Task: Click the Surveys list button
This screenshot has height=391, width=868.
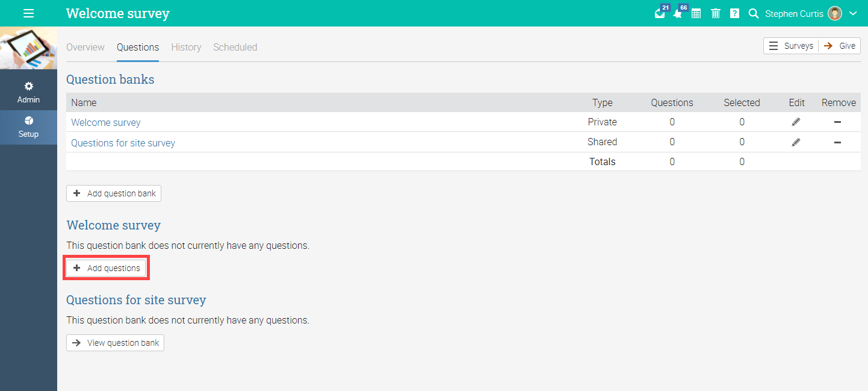Action: pos(791,46)
